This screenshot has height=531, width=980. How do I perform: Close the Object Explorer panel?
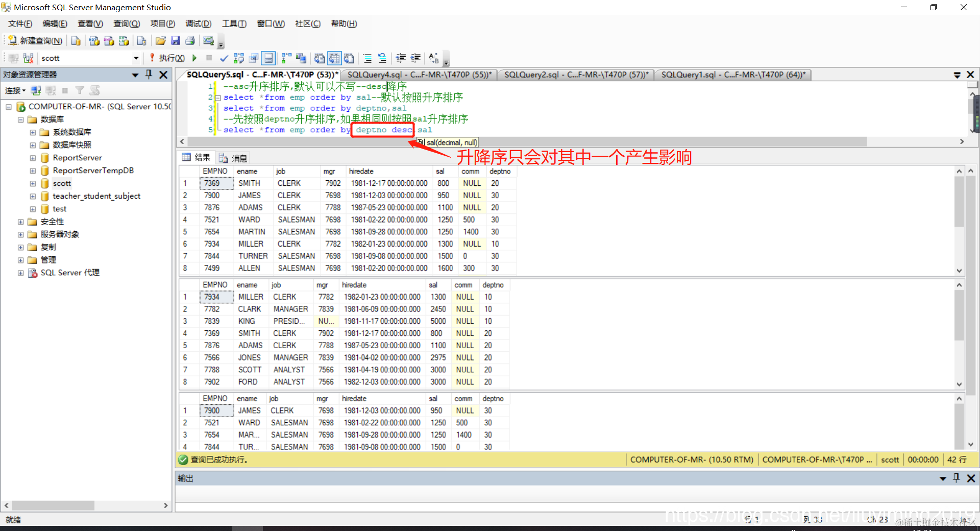click(163, 75)
